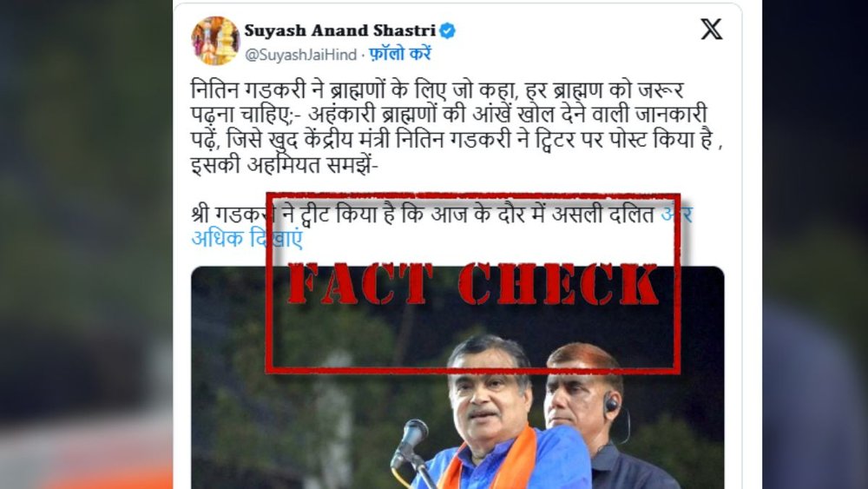Open the X logo on the tweet card
The width and height of the screenshot is (868, 489).
coord(712,30)
